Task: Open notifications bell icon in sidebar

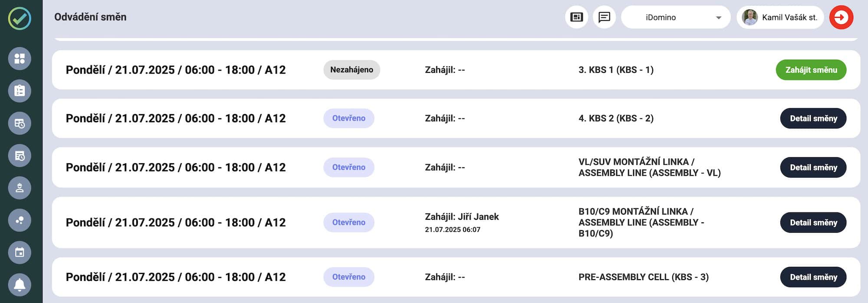Action: click(20, 285)
